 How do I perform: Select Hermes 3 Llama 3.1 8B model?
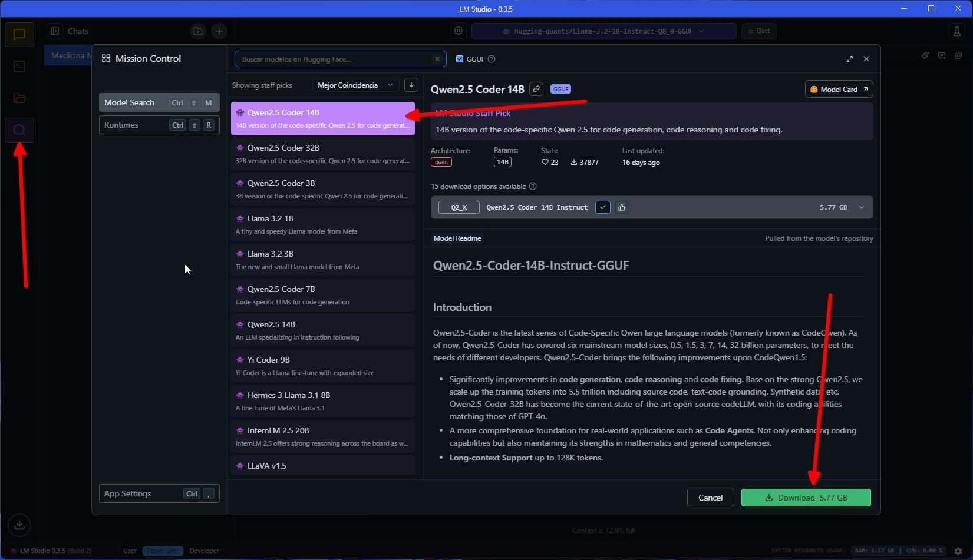coord(323,401)
